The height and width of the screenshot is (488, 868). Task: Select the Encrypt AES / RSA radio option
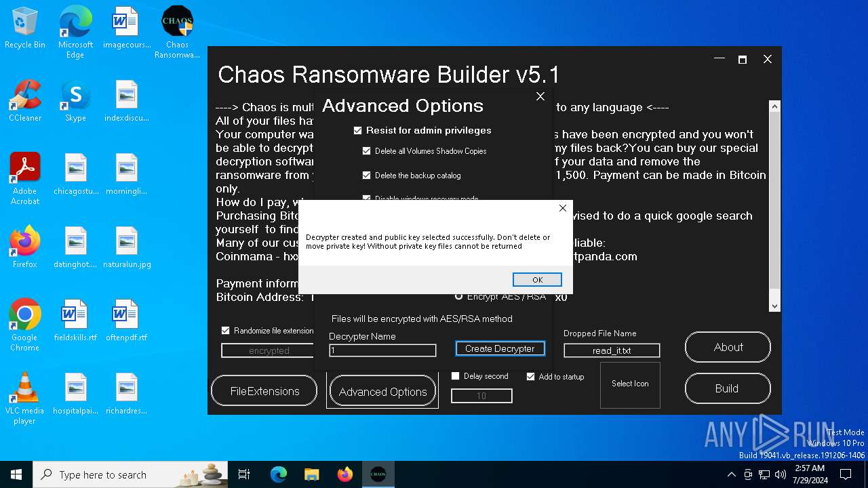(x=459, y=296)
